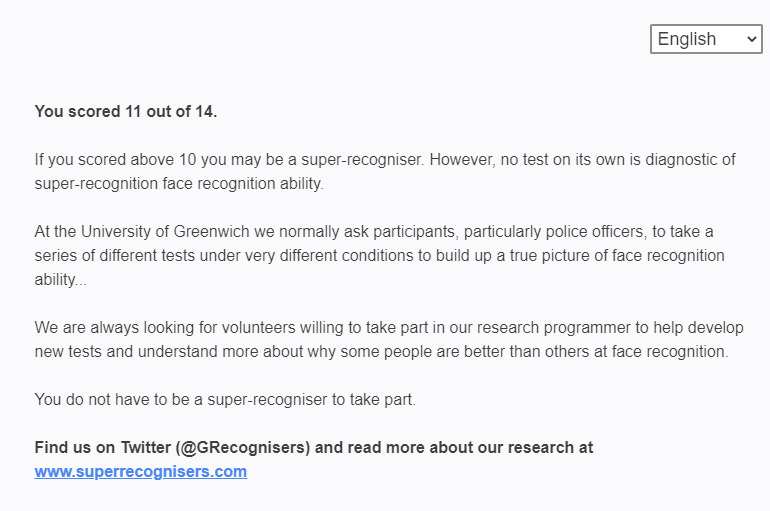Click the 'super-recognition face recognition ability' line

pyautogui.click(x=179, y=184)
